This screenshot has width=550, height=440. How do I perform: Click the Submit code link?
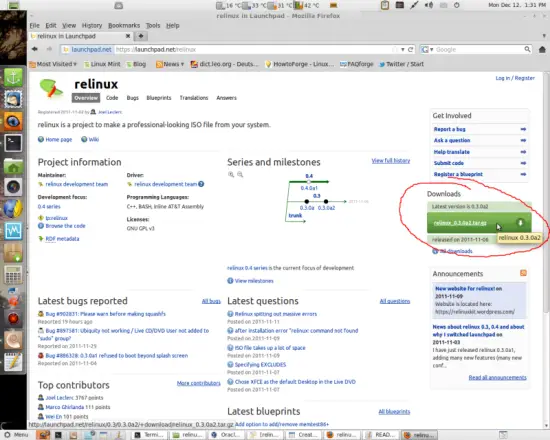[x=449, y=163]
